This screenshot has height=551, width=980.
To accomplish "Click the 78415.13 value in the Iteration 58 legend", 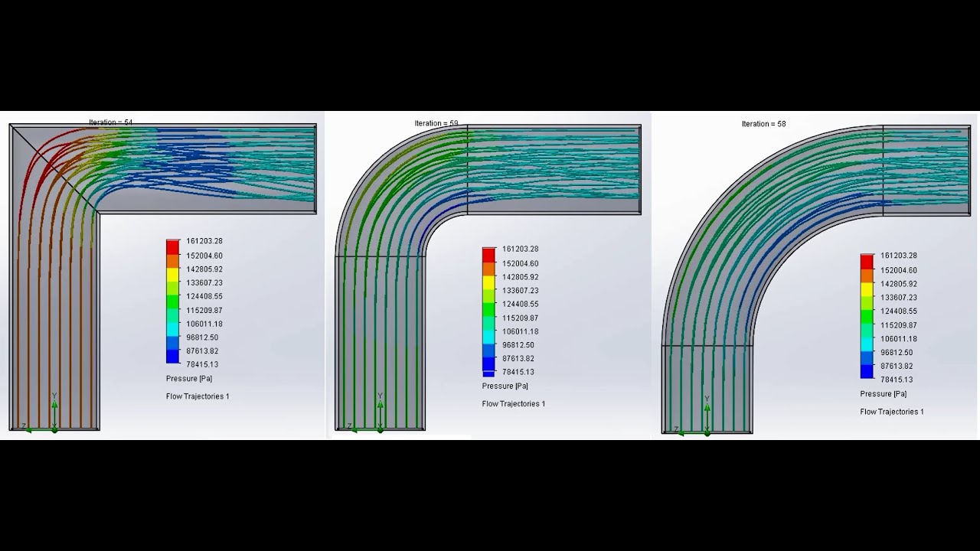I will pyautogui.click(x=897, y=380).
